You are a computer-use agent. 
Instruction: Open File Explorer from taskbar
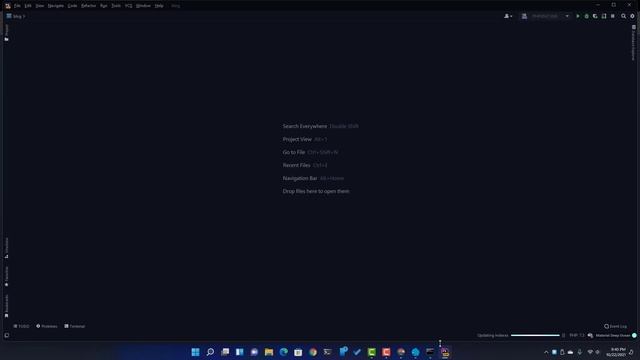click(269, 352)
